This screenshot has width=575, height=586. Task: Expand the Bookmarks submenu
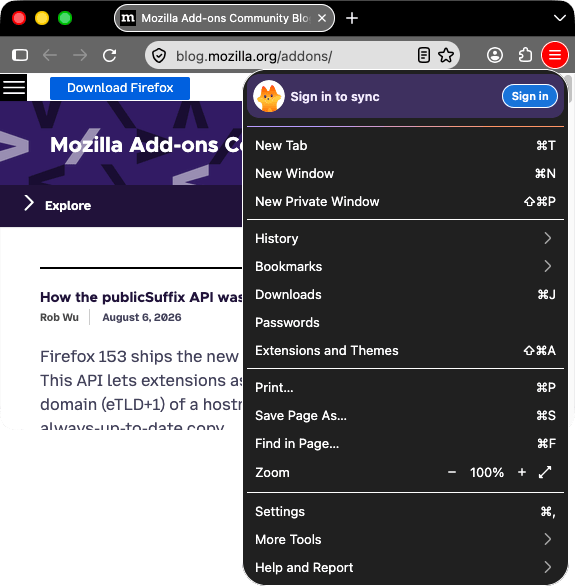[405, 266]
